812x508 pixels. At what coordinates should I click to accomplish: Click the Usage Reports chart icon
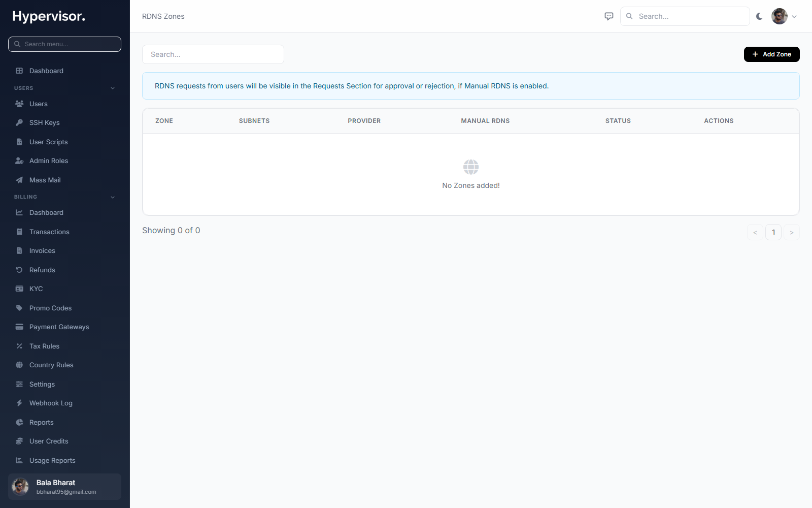(19, 460)
